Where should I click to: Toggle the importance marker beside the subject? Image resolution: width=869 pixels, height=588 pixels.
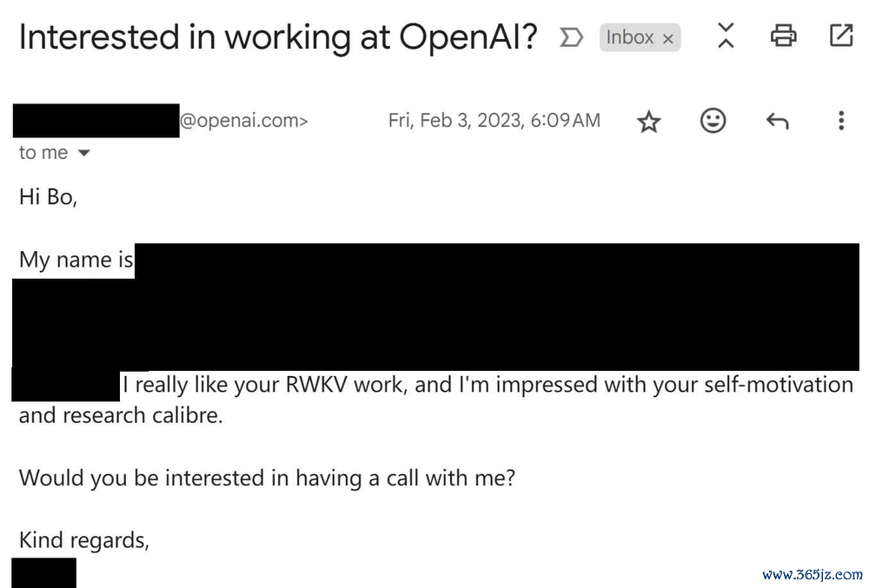tap(571, 37)
